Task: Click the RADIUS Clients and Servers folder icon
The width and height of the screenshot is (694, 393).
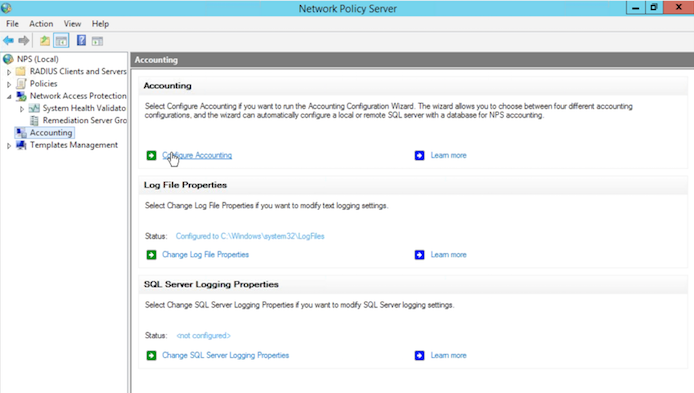Action: [20, 71]
